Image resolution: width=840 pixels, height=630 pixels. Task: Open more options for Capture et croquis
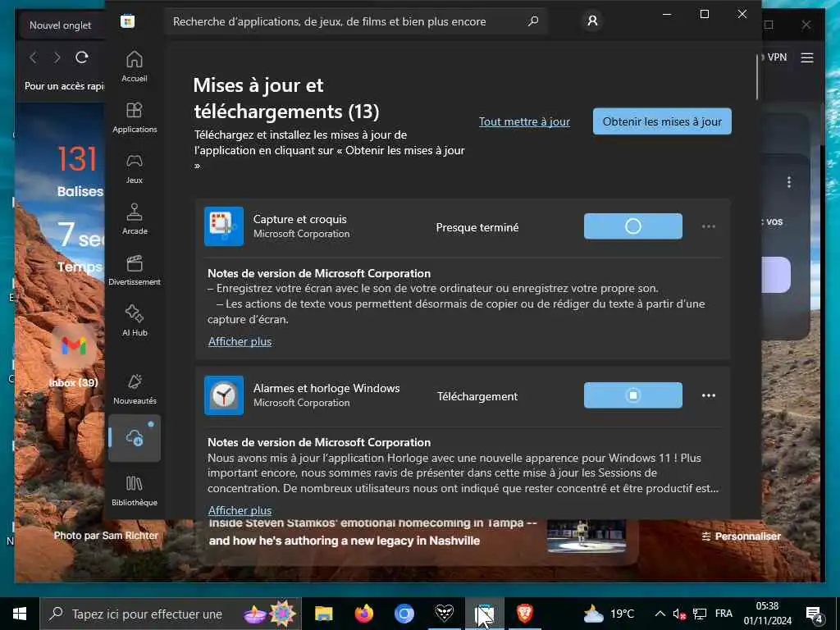pyautogui.click(x=708, y=226)
